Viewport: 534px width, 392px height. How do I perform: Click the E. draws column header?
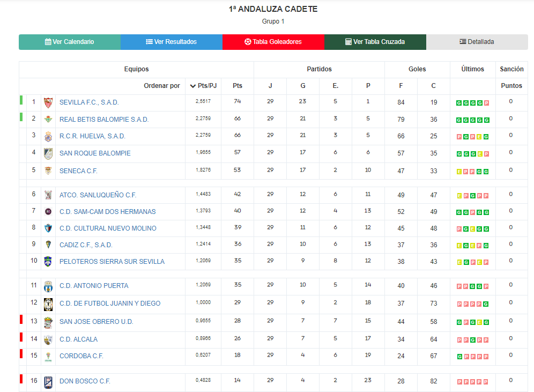tap(336, 86)
